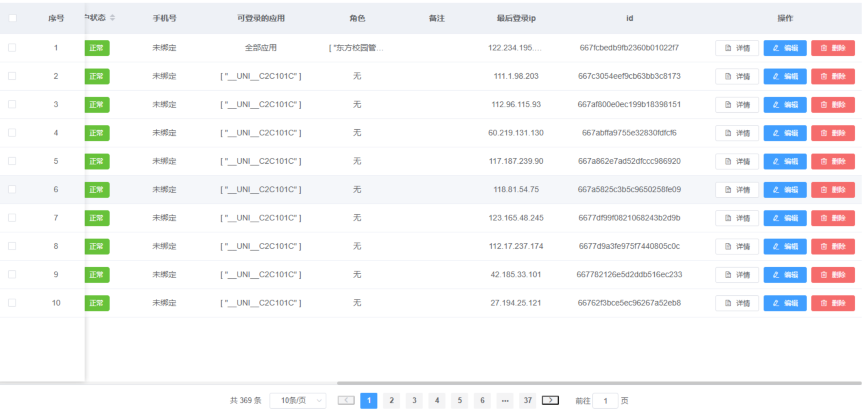This screenshot has height=414, width=868.
Task: Toggle the select-all checkbox in table header
Action: pyautogui.click(x=12, y=18)
